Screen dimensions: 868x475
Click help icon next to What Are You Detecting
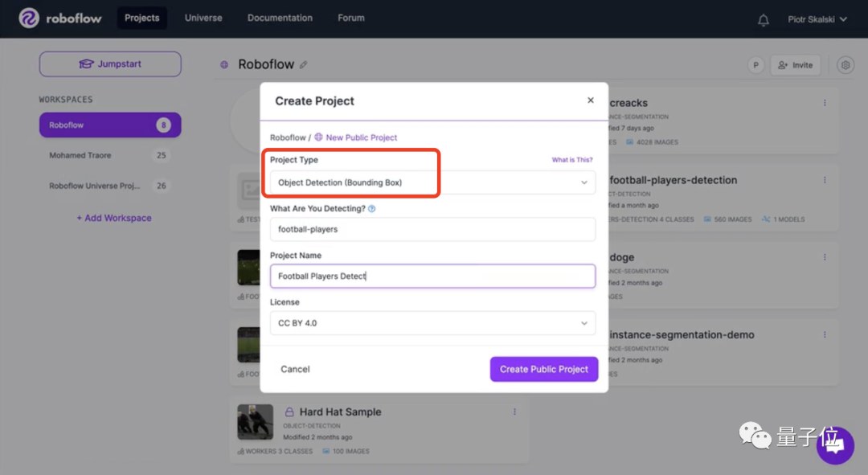pyautogui.click(x=372, y=209)
